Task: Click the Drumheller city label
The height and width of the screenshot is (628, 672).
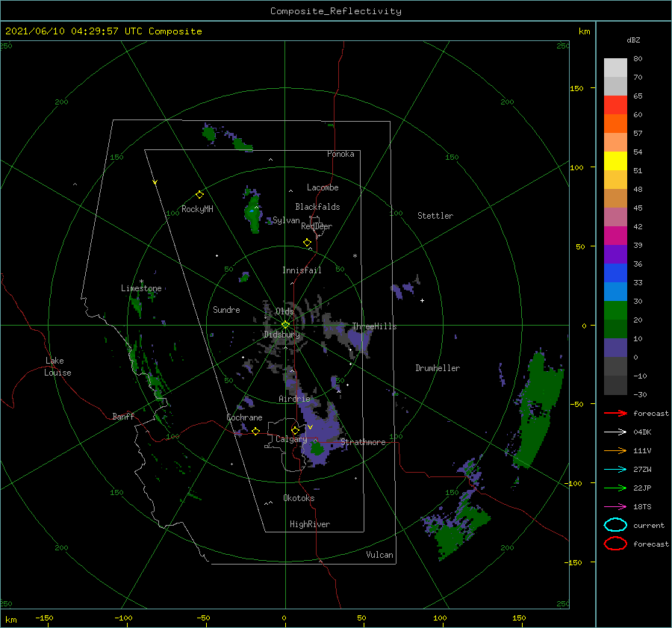Action: (x=438, y=368)
